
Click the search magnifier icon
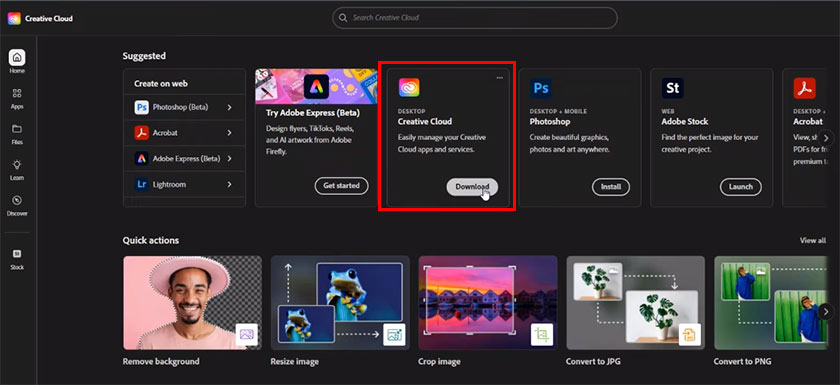(342, 18)
